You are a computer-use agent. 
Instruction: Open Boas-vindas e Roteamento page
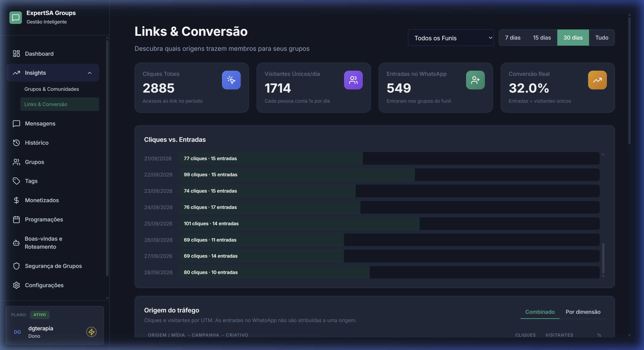[x=53, y=243]
